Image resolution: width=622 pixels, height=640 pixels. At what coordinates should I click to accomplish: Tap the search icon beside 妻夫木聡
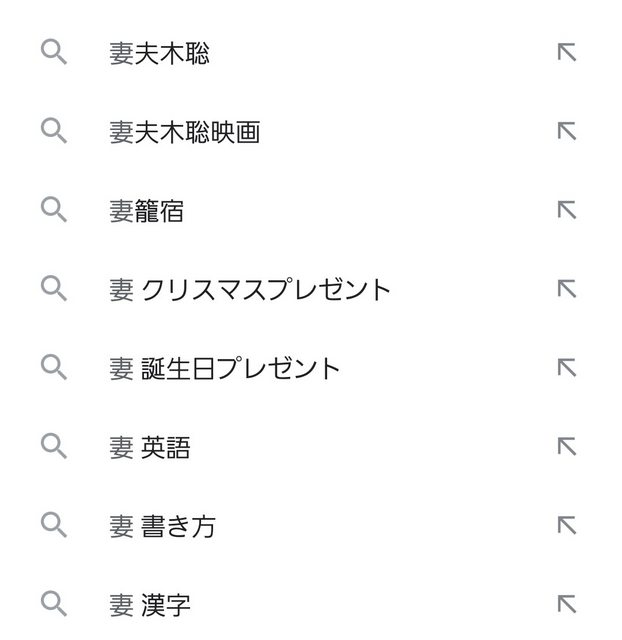54,52
